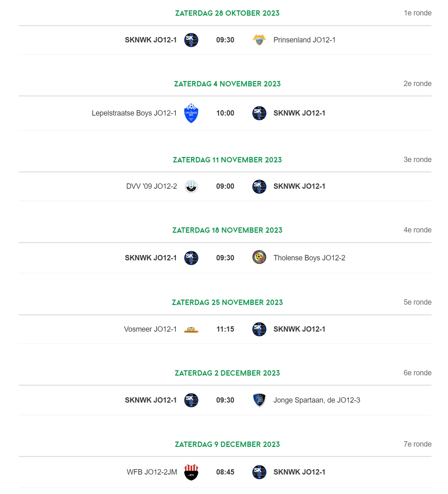Viewport: 448px width, 494px height.
Task: Click the DVV '09 club logo
Action: (191, 187)
